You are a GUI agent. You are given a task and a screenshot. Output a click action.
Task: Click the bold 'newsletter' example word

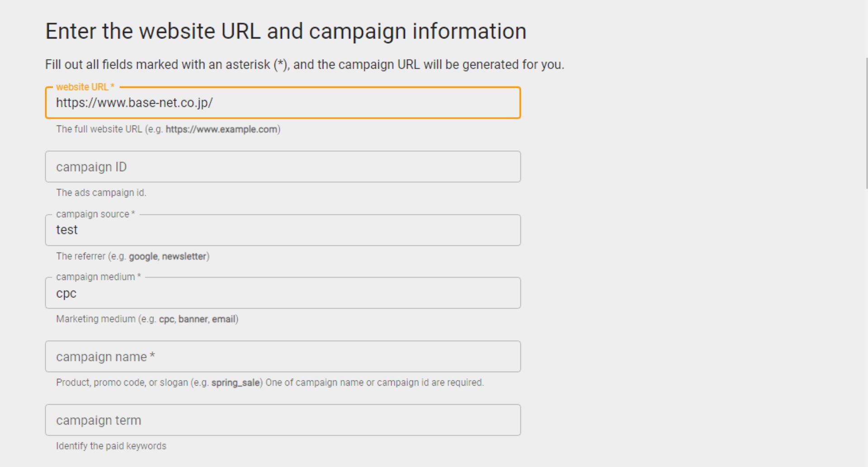pos(184,257)
